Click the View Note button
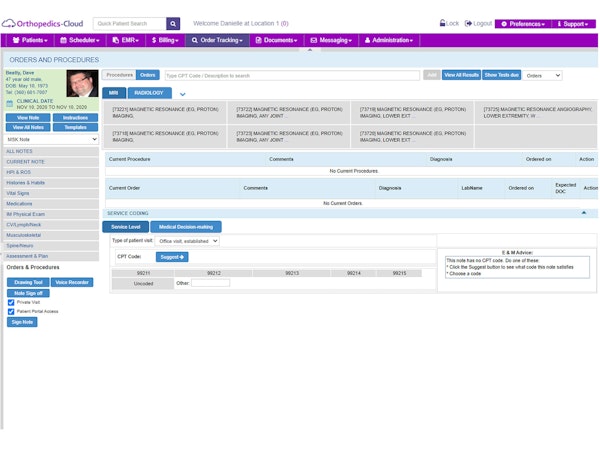This screenshot has height=450, width=600. pos(28,117)
